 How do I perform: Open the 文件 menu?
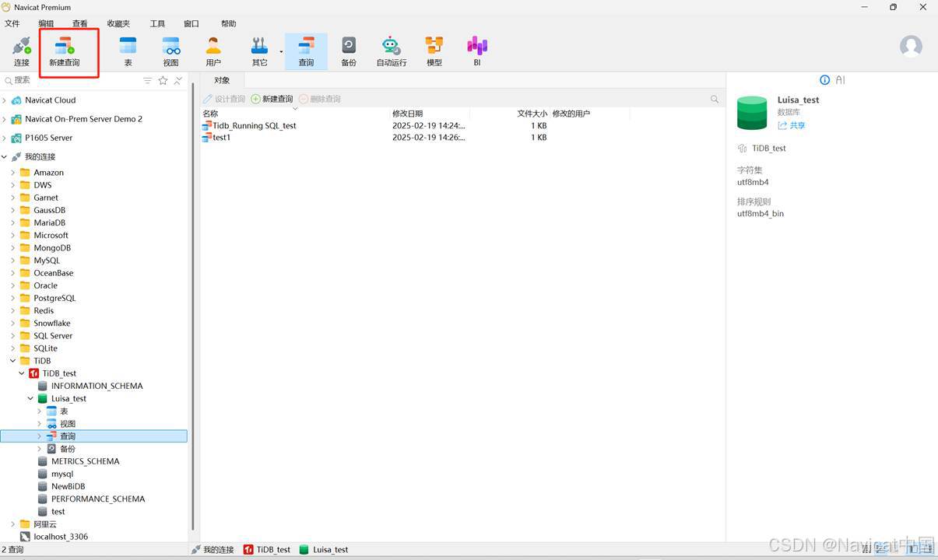(x=12, y=23)
